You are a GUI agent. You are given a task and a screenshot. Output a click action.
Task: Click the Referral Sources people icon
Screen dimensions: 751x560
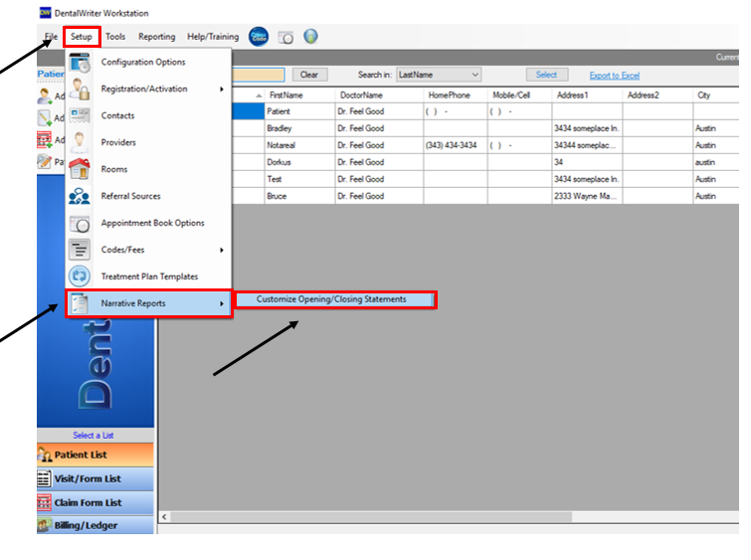[x=80, y=196]
